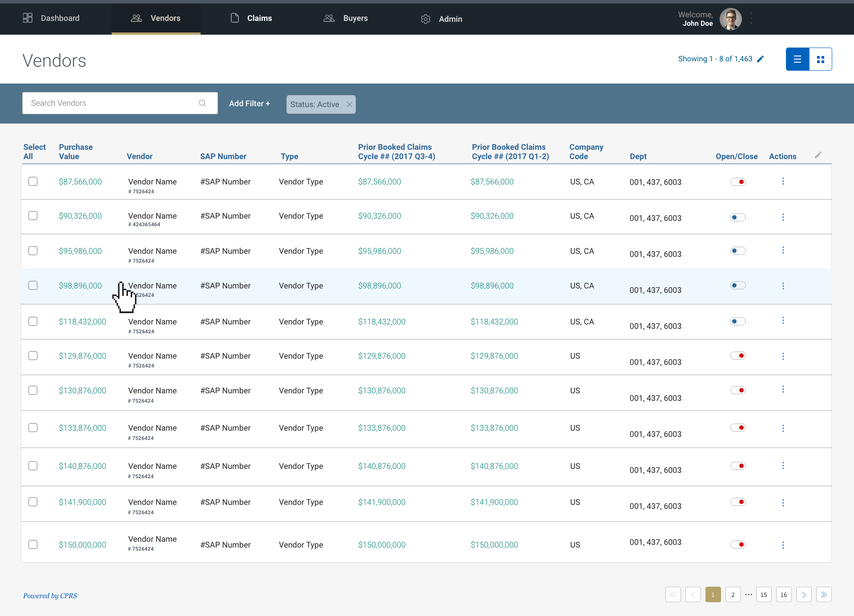Remove the Status: Active filter chip
This screenshot has width=854, height=616.
coord(350,104)
